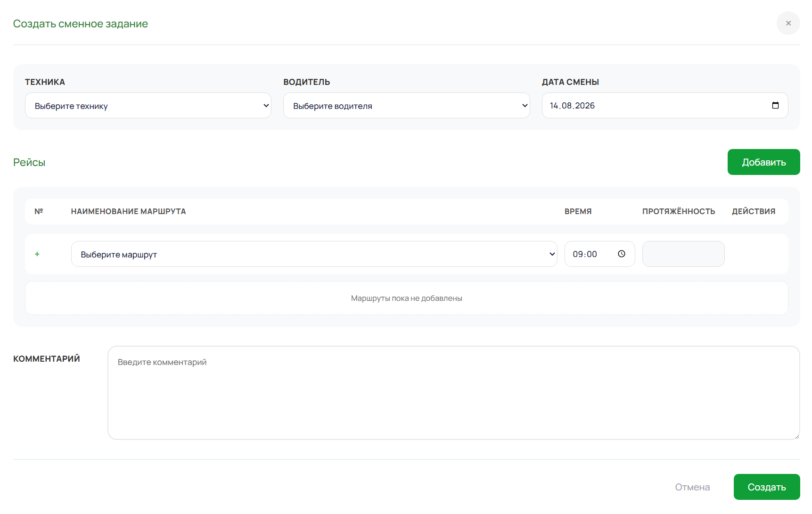Screen dimensions: 812x514
Task: Click the 'Время' column header
Action: (578, 211)
